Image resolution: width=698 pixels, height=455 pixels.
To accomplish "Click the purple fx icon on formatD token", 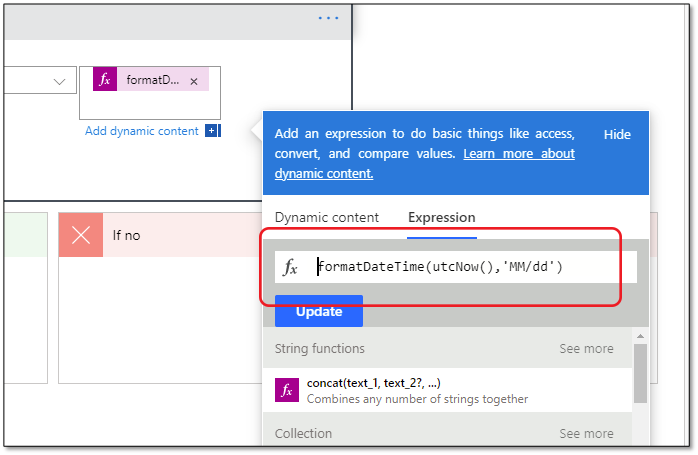I will pyautogui.click(x=105, y=79).
